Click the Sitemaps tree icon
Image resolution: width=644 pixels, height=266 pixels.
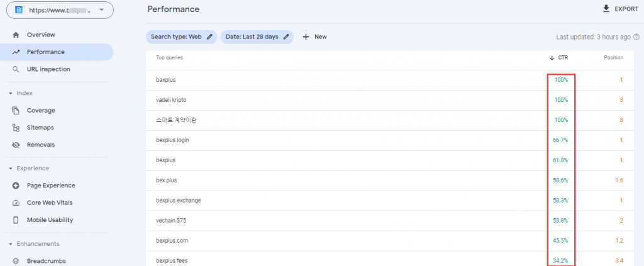pyautogui.click(x=16, y=128)
